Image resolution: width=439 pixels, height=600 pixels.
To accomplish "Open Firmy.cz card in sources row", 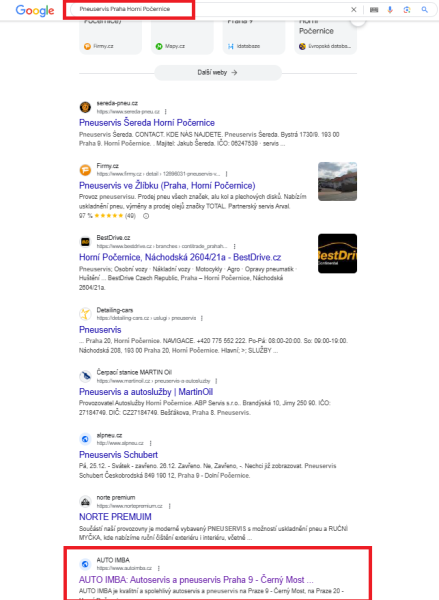I will click(x=110, y=38).
